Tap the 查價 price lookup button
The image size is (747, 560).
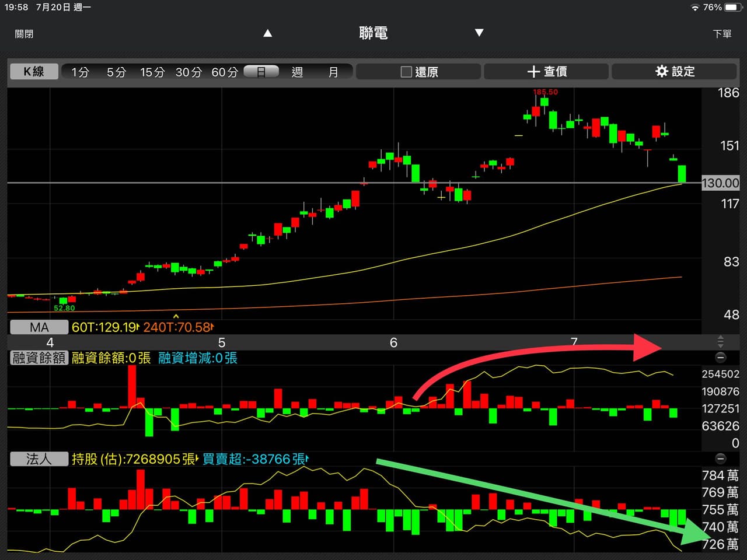(x=547, y=72)
